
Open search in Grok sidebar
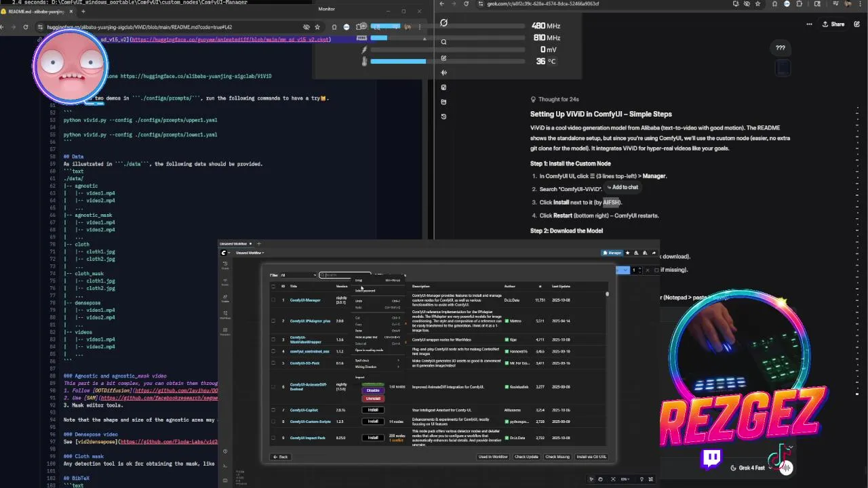coord(443,42)
